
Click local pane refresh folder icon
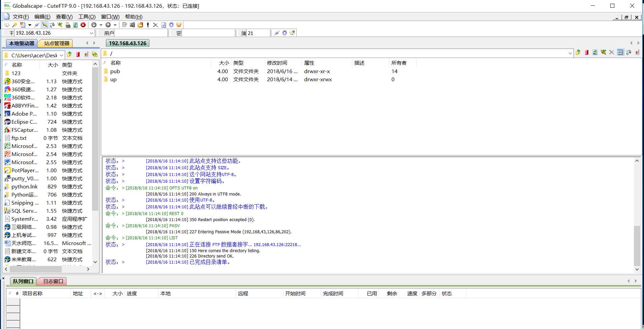pyautogui.click(x=94, y=55)
